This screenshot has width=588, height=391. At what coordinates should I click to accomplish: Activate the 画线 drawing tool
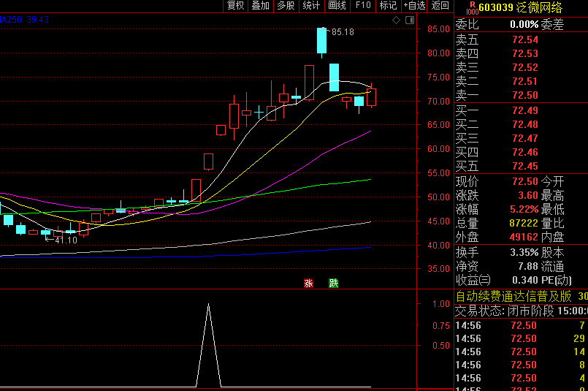point(337,6)
